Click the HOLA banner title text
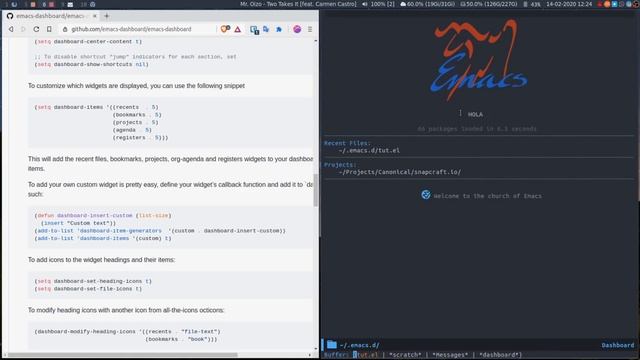 pos(475,114)
